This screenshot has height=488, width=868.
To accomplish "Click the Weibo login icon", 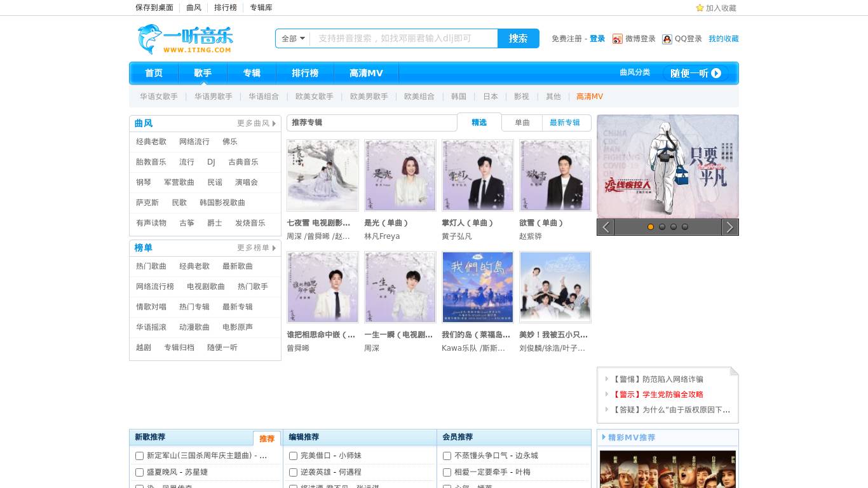I will [617, 39].
